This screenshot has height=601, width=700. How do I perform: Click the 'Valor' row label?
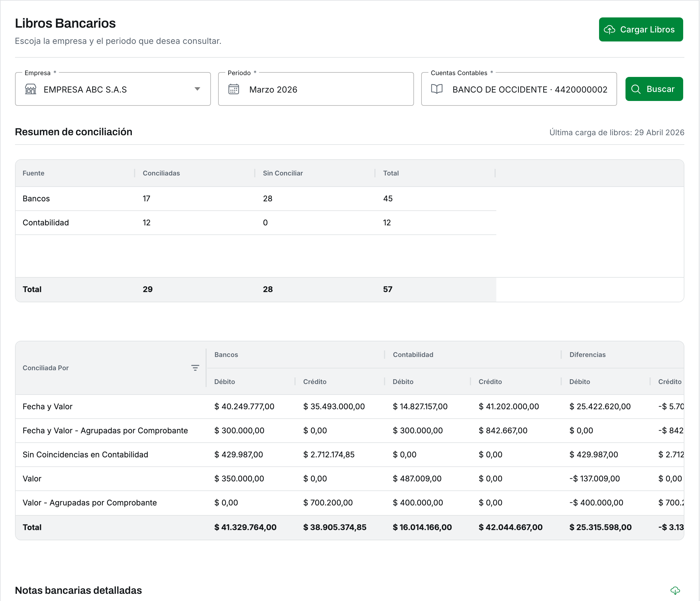(x=32, y=479)
